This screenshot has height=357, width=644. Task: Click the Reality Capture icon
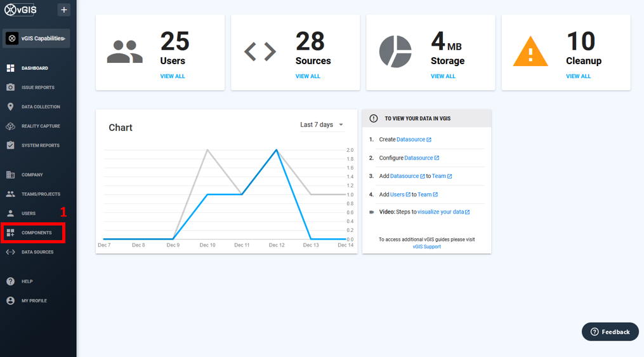click(11, 126)
